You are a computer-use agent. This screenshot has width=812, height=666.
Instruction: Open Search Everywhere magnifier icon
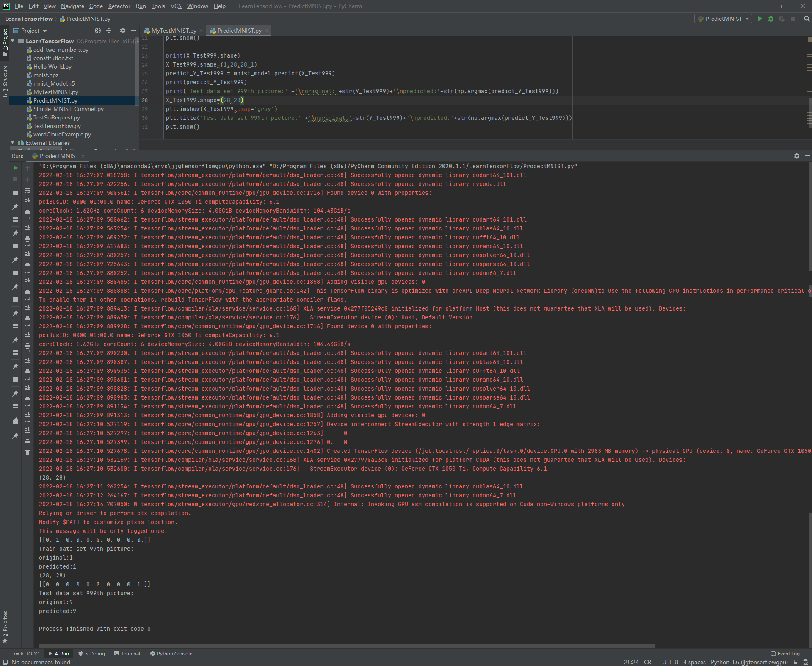806,19
